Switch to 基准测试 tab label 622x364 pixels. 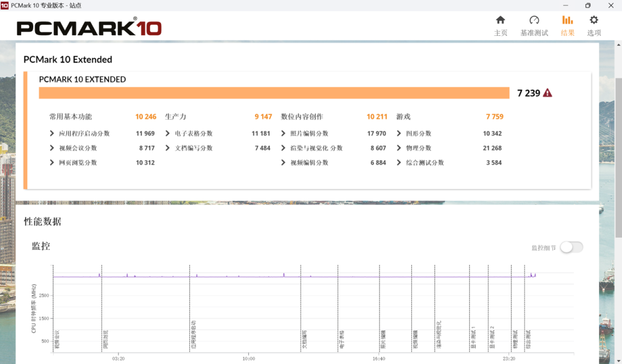534,33
